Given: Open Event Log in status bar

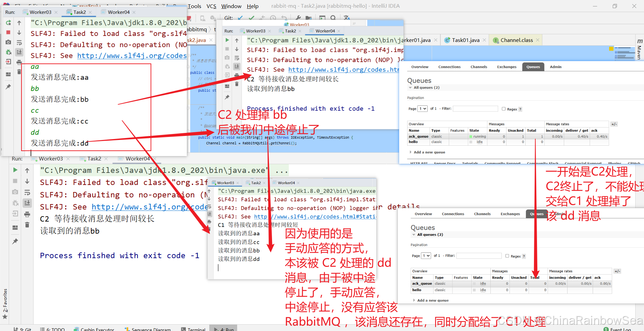Looking at the screenshot, I should click(617, 329).
